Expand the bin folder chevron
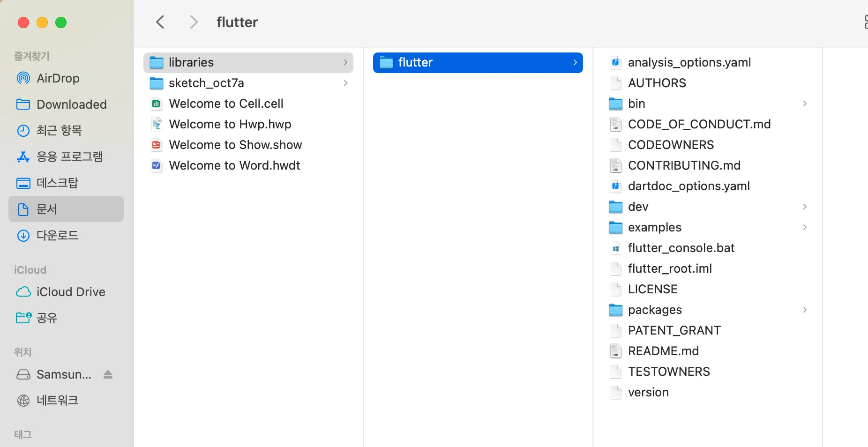The image size is (868, 447). [x=805, y=104]
